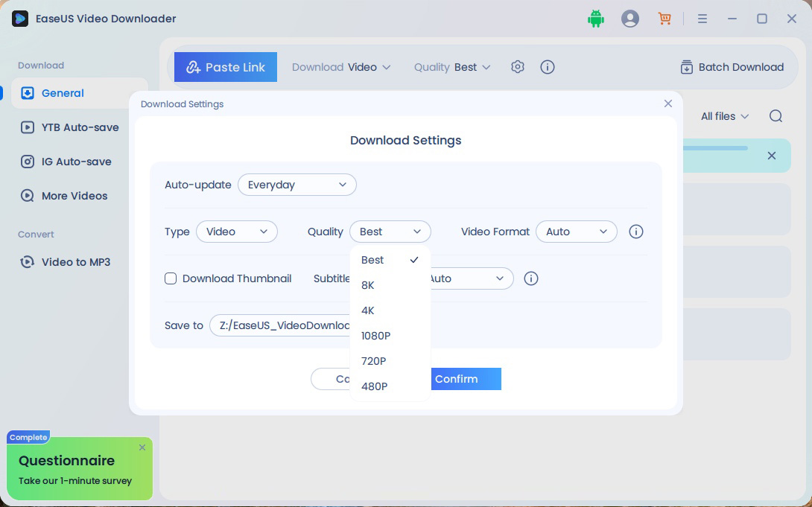Choose 4K in the quality dropdown list
The width and height of the screenshot is (812, 507).
(x=368, y=310)
